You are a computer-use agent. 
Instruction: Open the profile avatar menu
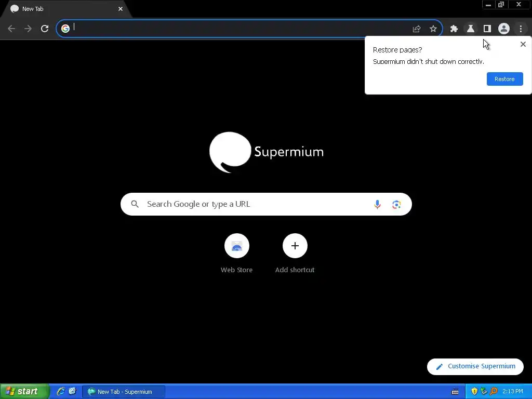coord(504,29)
